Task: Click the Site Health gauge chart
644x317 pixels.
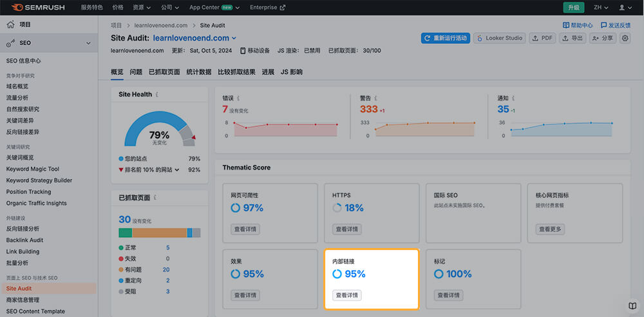Action: pos(159,129)
